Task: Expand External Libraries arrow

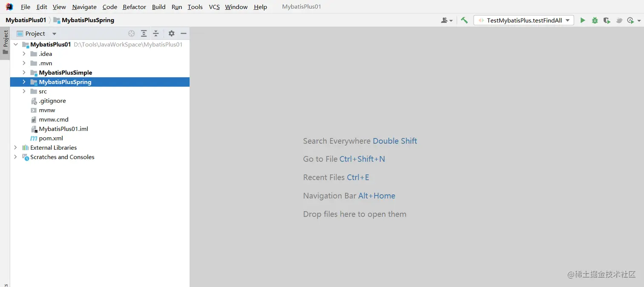Action: tap(16, 148)
